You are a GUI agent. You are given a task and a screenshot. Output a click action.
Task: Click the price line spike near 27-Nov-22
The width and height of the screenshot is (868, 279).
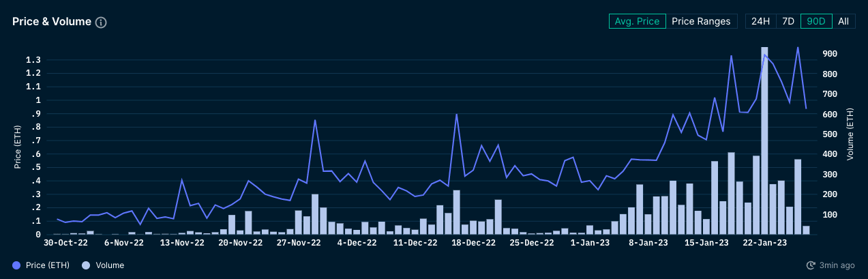coord(315,121)
